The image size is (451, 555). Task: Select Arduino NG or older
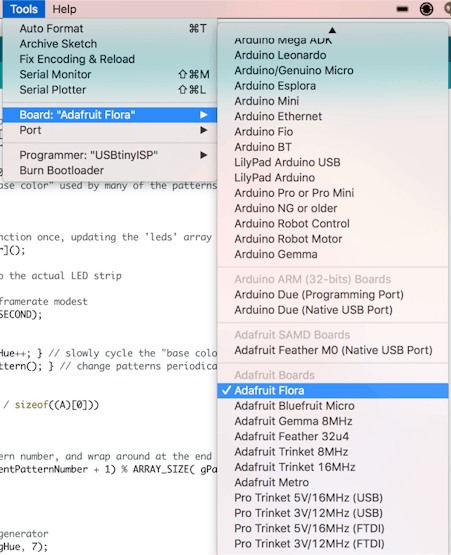(x=333, y=208)
